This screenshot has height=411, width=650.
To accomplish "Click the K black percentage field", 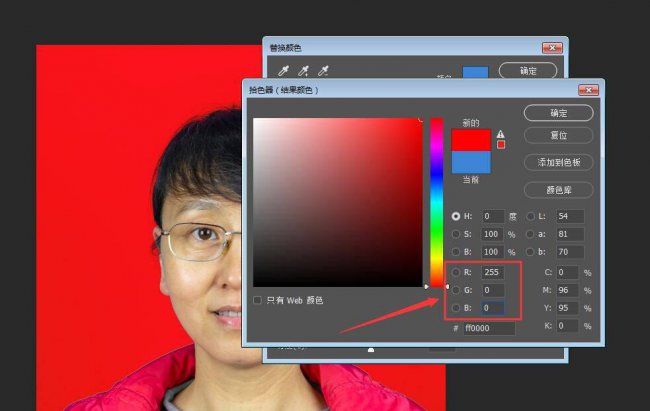I will coord(567,326).
